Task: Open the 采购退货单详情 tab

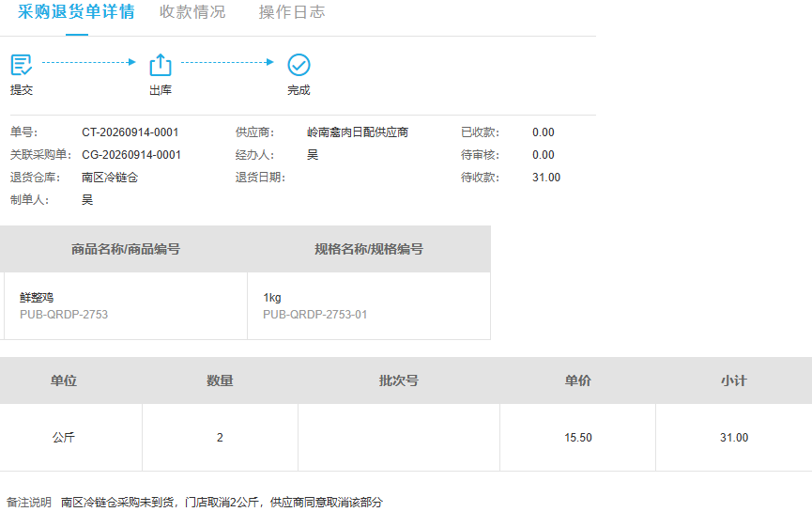Action: pyautogui.click(x=76, y=11)
